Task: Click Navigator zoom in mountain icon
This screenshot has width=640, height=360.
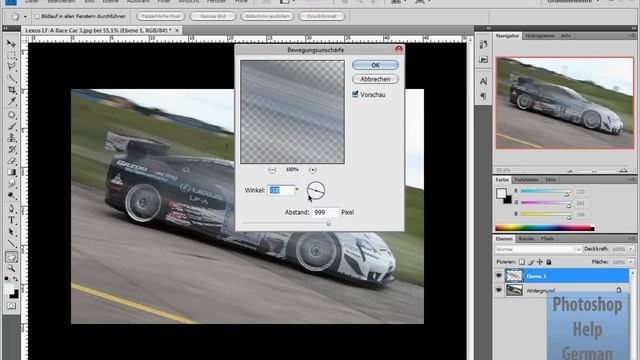Action: click(623, 170)
